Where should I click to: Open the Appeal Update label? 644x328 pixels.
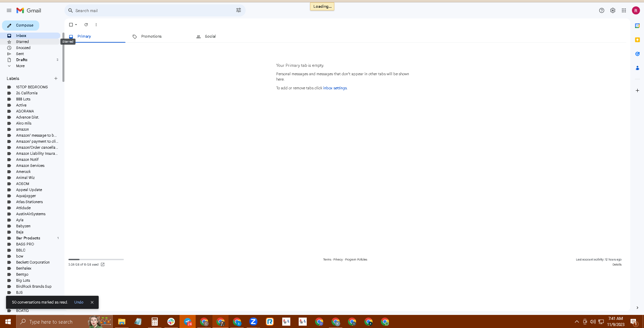point(29,190)
